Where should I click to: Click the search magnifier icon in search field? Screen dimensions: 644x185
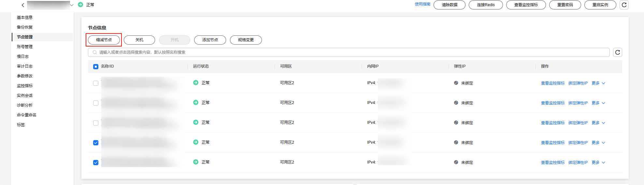(x=95, y=52)
